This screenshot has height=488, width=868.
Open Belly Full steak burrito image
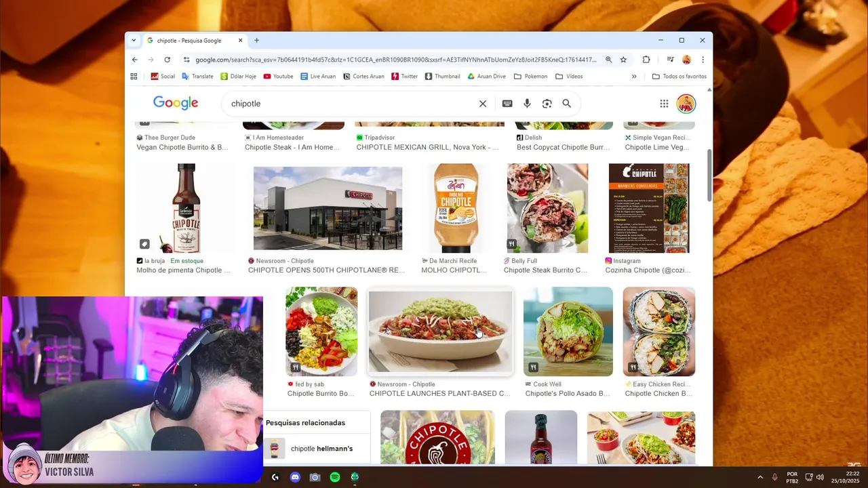pos(547,208)
